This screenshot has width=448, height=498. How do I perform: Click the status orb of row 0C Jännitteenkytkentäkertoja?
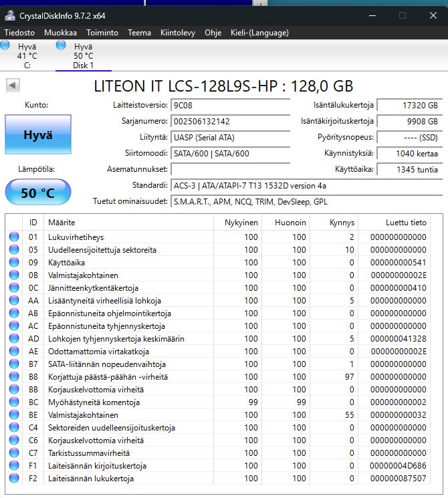[14, 287]
